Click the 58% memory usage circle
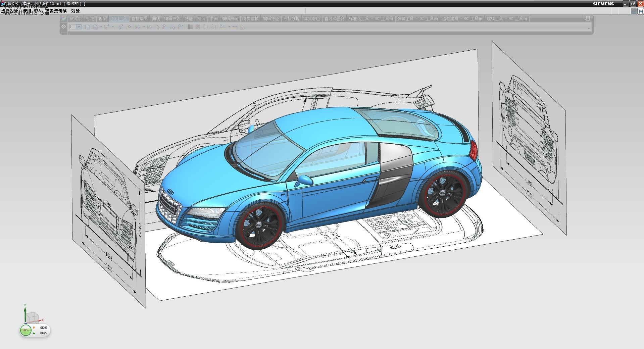Screen dimensions: 644x349 click(26, 330)
